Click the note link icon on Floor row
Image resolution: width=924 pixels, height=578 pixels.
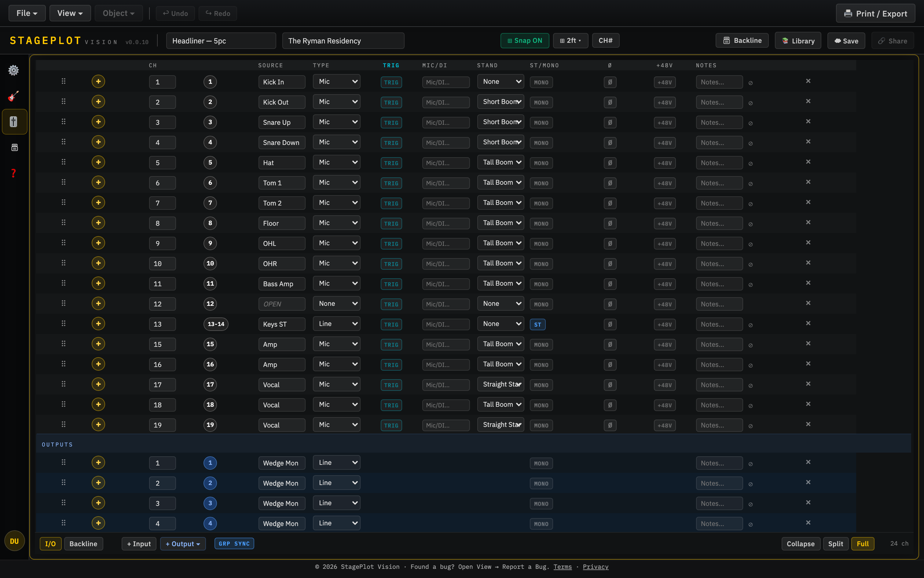point(751,224)
